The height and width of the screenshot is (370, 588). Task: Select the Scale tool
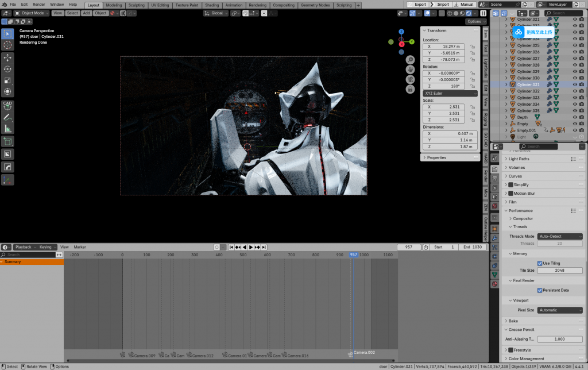(7, 80)
